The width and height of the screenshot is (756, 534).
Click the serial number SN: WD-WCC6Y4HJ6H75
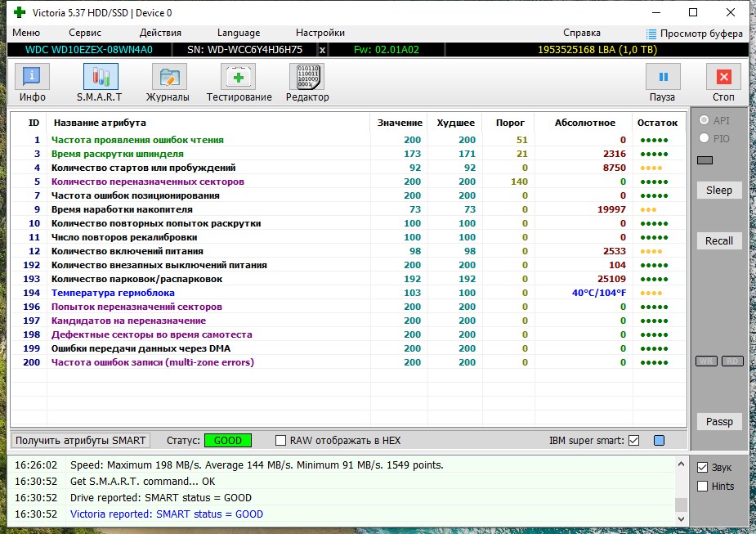(x=244, y=50)
